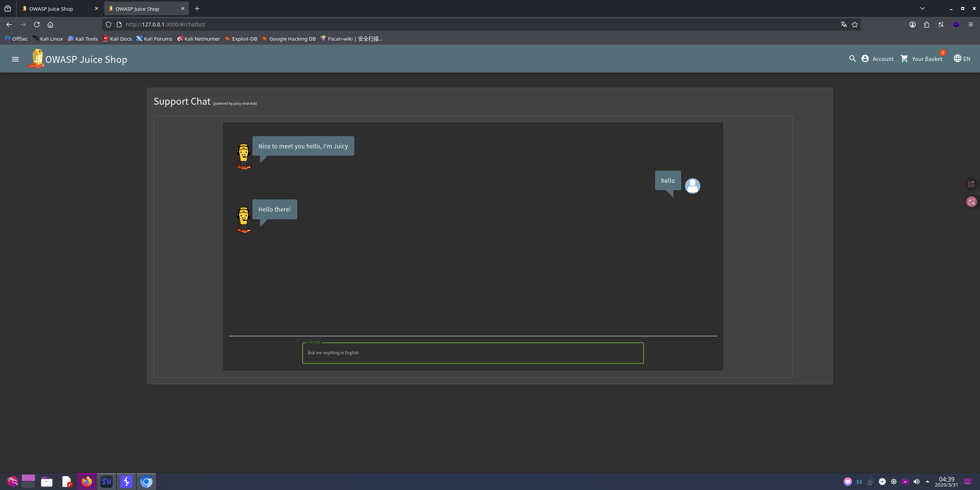Expand the list all tabs chevron
The image size is (980, 490).
click(x=923, y=8)
